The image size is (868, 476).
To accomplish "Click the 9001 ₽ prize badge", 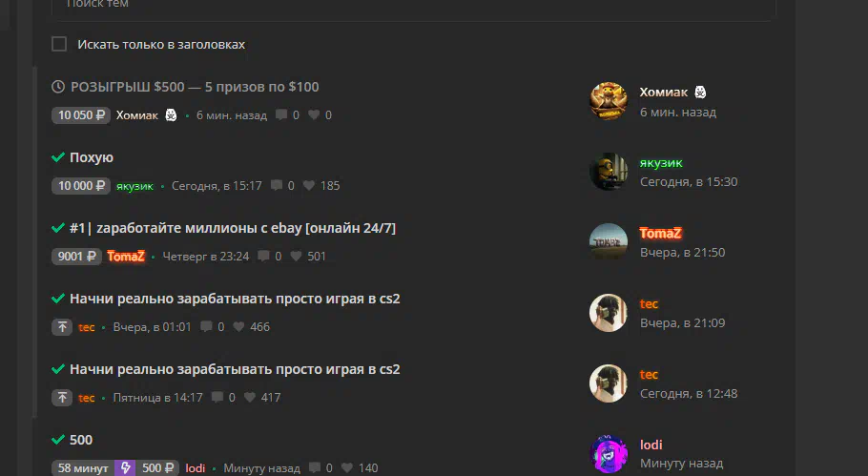I will click(x=76, y=257).
